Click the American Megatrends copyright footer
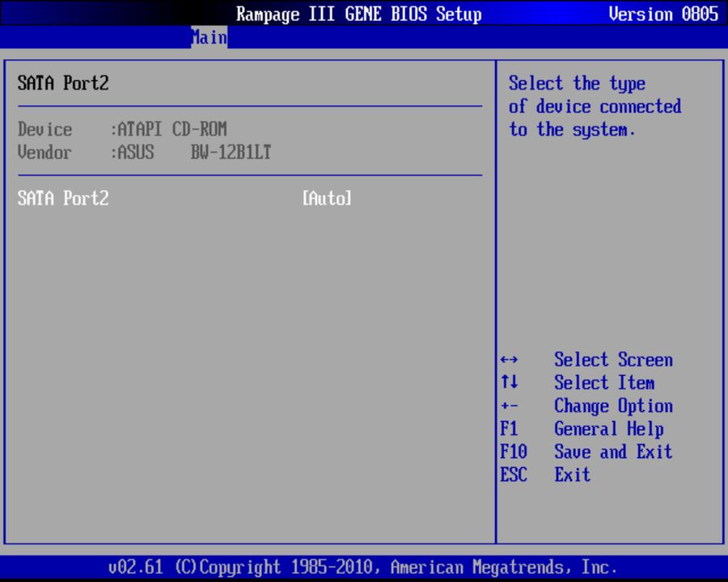 [x=362, y=567]
